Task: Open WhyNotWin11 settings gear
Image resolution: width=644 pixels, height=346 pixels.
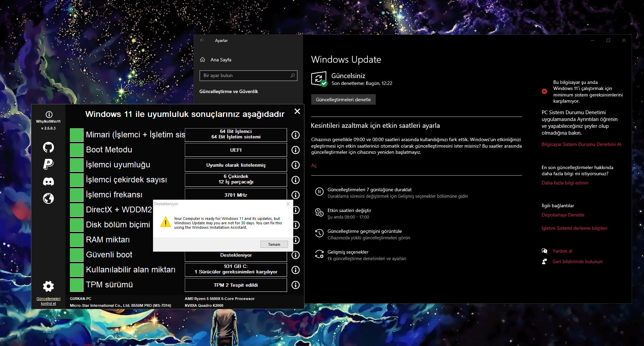Action: coord(48,286)
